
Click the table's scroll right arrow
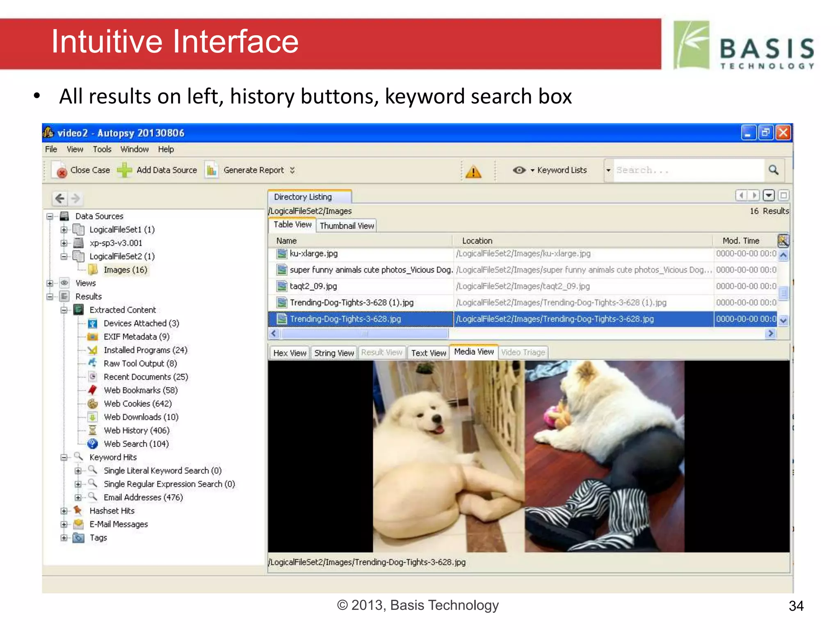pos(771,333)
